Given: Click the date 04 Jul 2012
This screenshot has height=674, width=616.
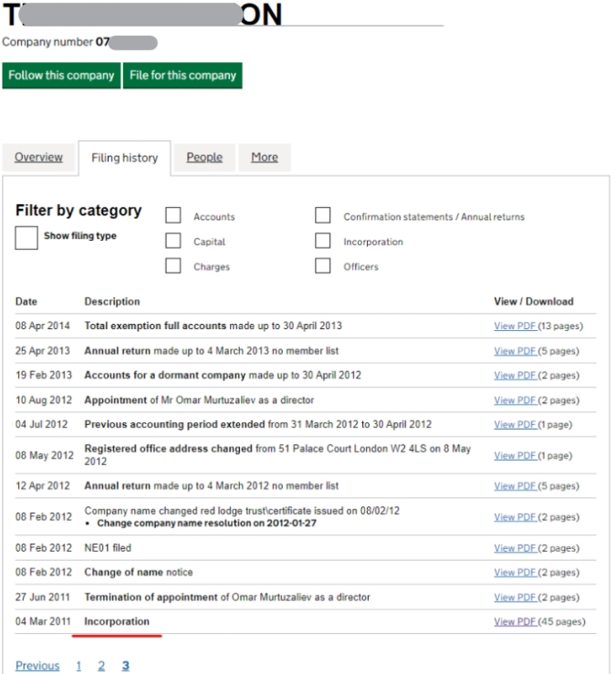Looking at the screenshot, I should click(x=42, y=425).
